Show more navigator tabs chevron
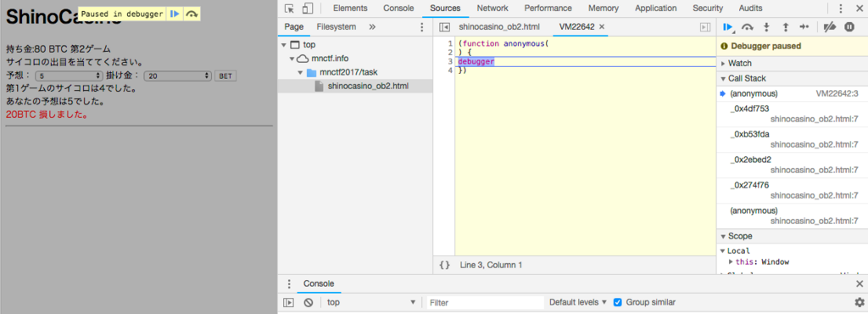868x314 pixels. [372, 26]
